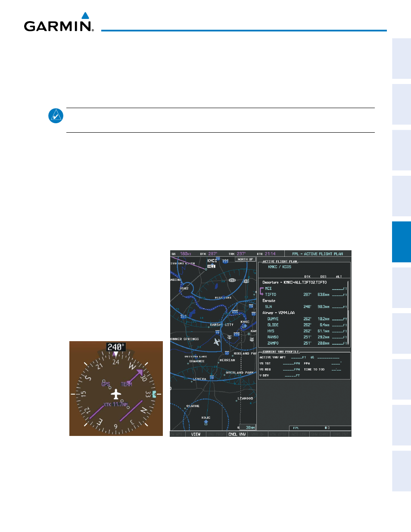Click the SLN altitude field
This screenshot has width=411, height=532.
(x=339, y=307)
